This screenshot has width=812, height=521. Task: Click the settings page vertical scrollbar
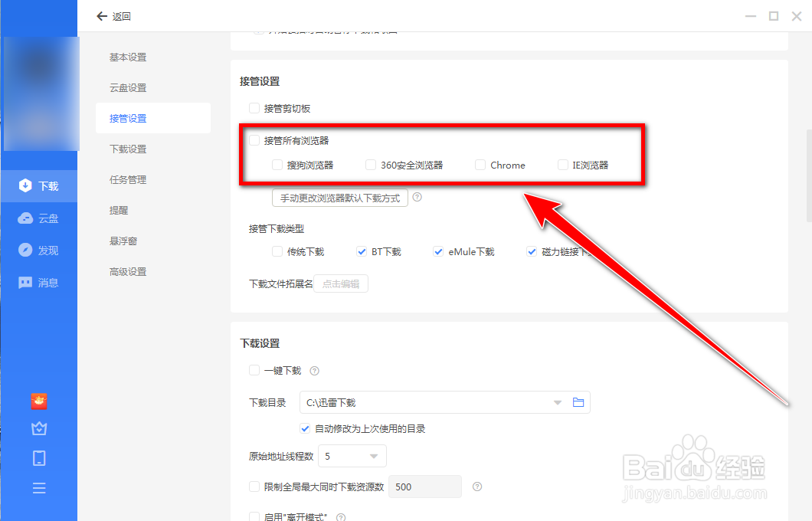coord(809,176)
